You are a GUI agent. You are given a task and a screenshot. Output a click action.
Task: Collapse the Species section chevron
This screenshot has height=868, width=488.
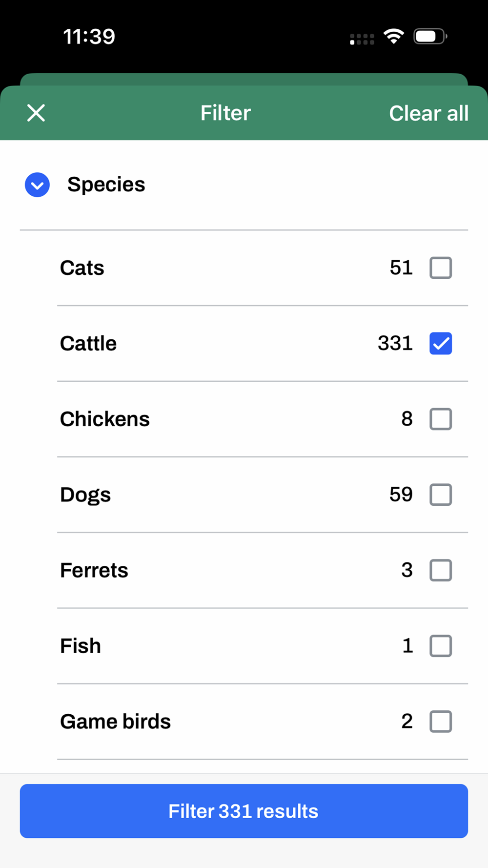click(x=37, y=185)
